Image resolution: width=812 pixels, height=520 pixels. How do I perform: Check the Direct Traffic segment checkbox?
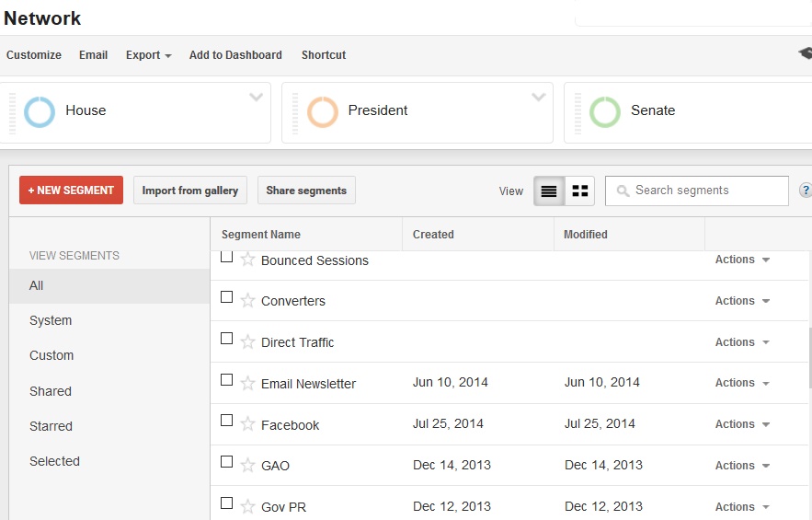pyautogui.click(x=227, y=339)
